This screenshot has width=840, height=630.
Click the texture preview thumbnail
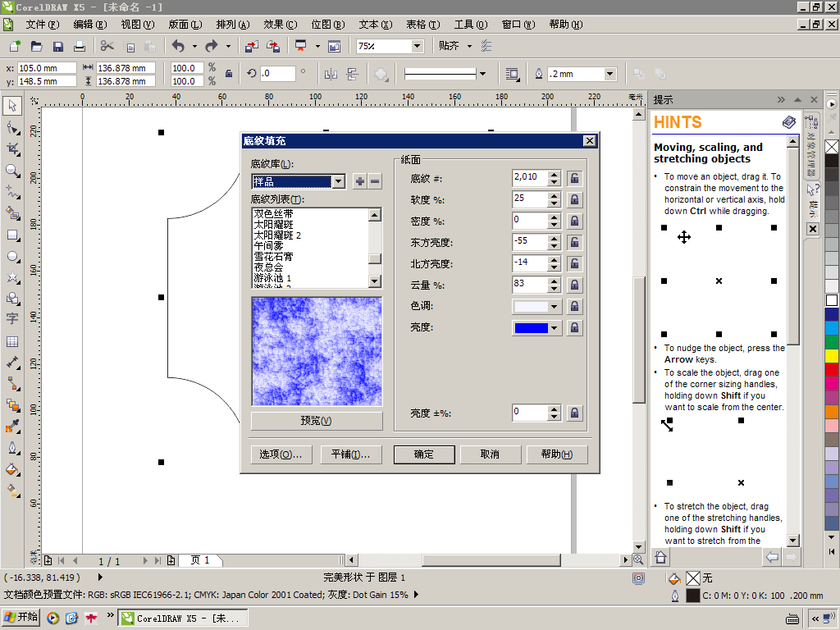click(x=317, y=351)
